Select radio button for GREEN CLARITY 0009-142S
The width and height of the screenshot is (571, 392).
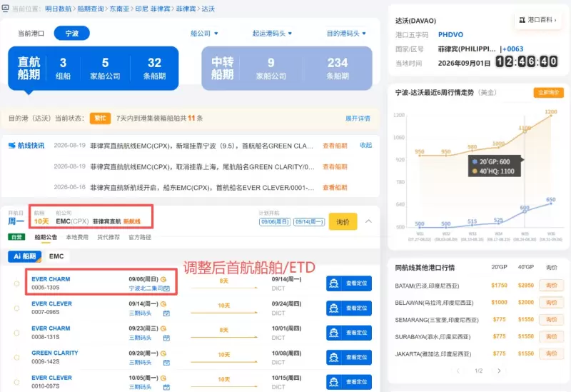[16, 358]
